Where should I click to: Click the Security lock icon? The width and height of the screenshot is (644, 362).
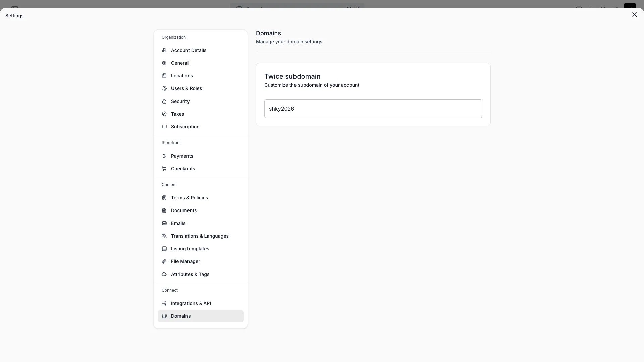[x=164, y=101]
